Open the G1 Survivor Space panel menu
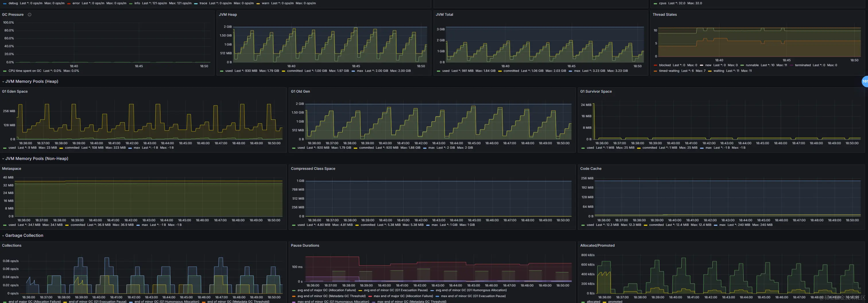 [596, 92]
